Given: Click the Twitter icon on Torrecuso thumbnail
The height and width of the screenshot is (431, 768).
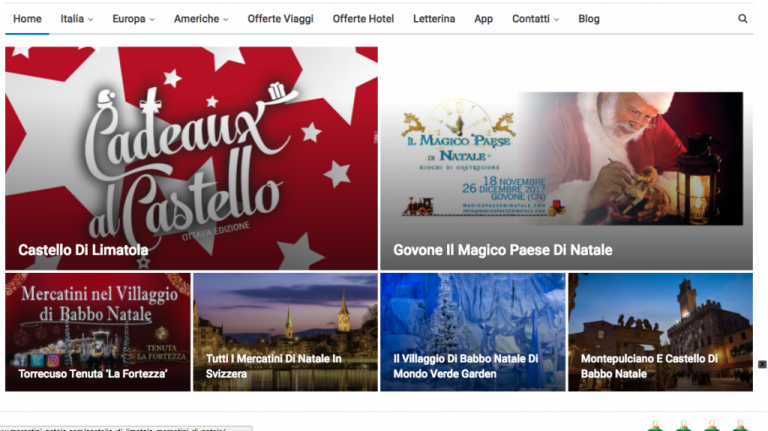Looking at the screenshot, I should 37,360.
